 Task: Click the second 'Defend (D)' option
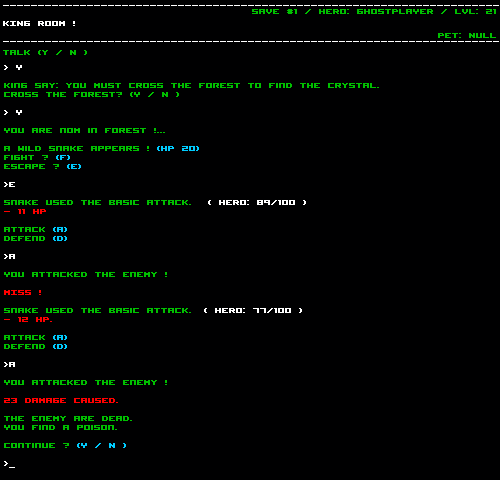[35, 346]
